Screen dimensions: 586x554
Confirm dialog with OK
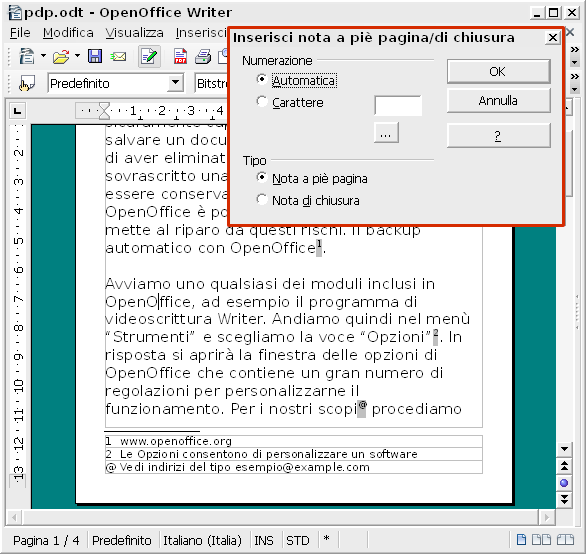click(499, 71)
